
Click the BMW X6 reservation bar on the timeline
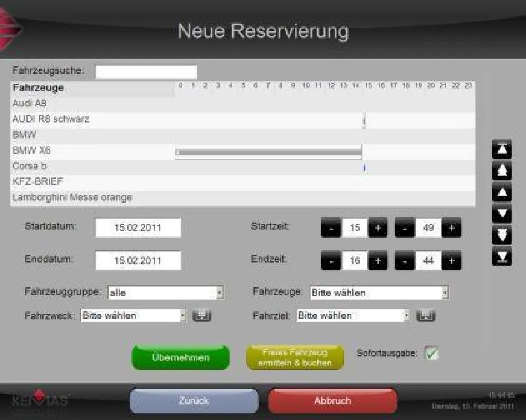[x=268, y=152]
